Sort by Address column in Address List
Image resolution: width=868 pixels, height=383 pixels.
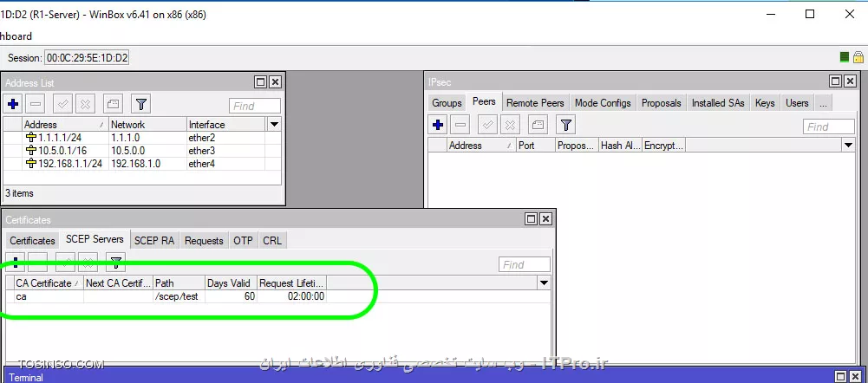coord(65,125)
